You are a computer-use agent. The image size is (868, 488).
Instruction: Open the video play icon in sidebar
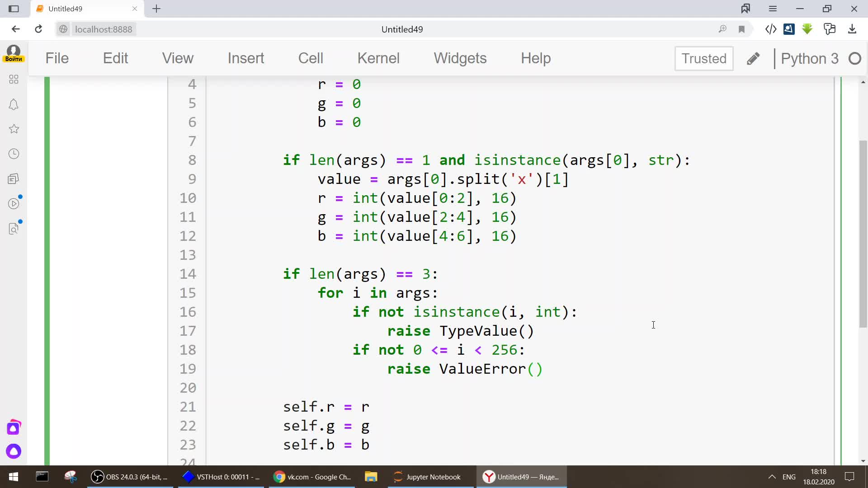pyautogui.click(x=14, y=204)
